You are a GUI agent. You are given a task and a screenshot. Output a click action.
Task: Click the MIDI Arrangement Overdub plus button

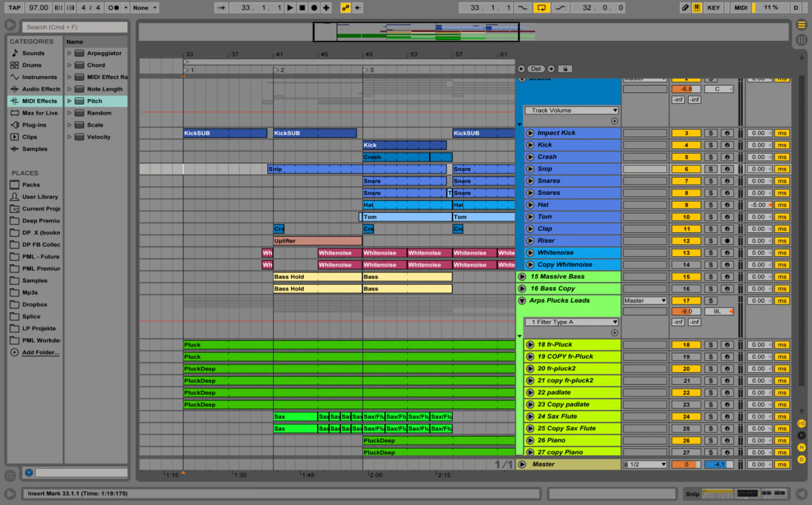[326, 7]
